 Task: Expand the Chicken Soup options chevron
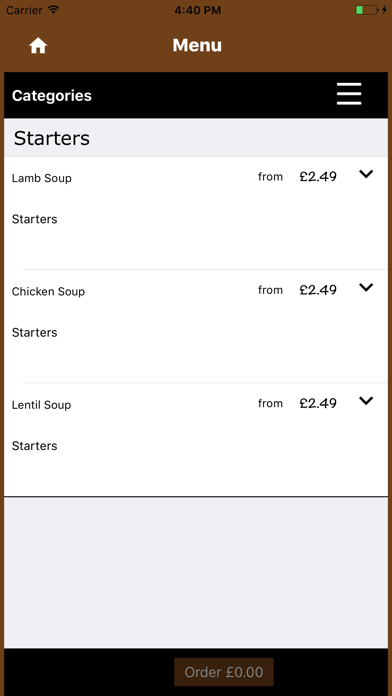(x=366, y=287)
